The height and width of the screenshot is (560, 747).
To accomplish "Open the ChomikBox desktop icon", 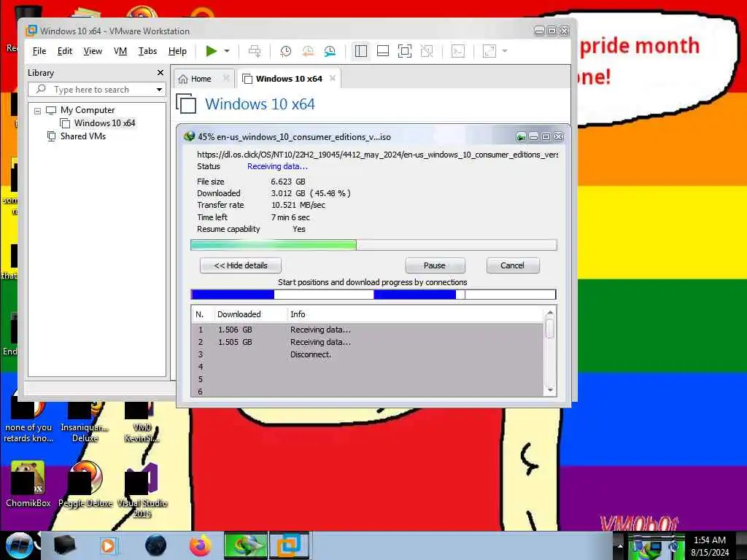I will (28, 484).
